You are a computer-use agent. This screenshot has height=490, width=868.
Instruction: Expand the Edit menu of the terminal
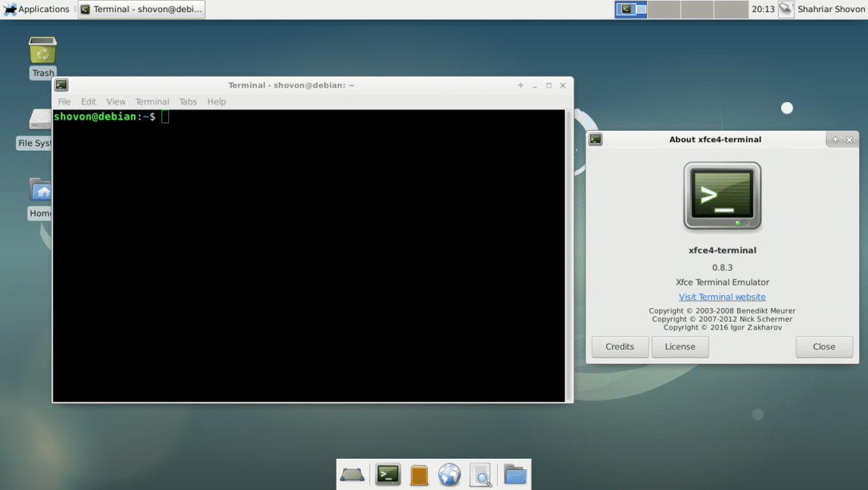coord(88,101)
